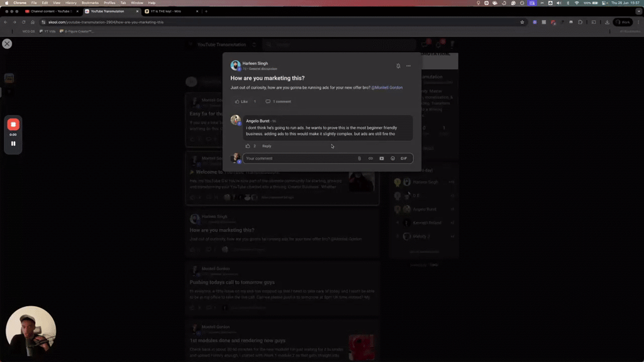Open the browser downloads icon
This screenshot has width=644, height=362.
[607, 22]
